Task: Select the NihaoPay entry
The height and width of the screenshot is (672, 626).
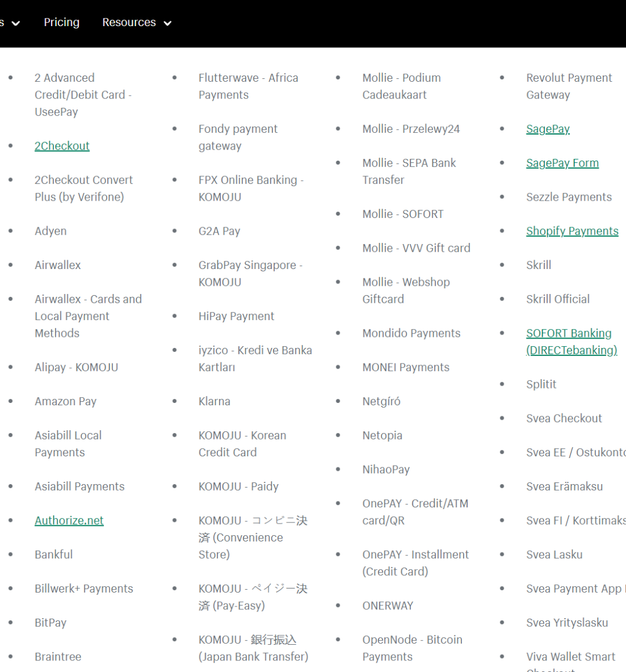Action: pos(386,470)
